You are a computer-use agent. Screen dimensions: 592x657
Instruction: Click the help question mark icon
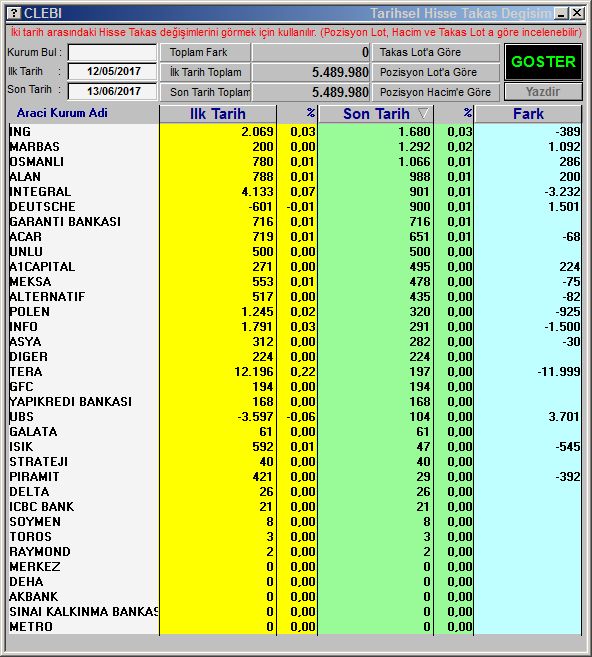click(13, 13)
